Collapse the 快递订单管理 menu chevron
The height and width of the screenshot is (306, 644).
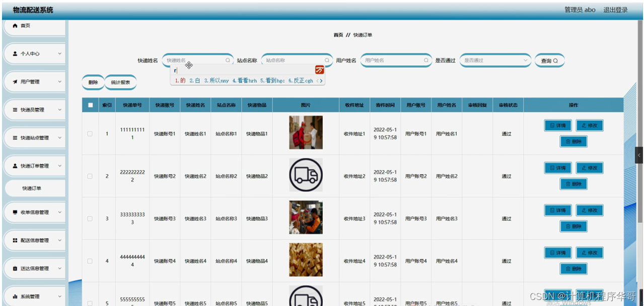(x=59, y=166)
